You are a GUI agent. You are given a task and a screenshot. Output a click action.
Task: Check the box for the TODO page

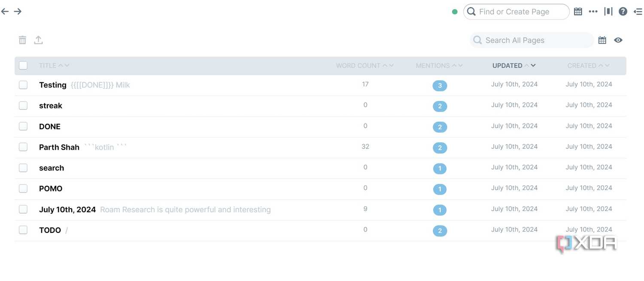23,230
